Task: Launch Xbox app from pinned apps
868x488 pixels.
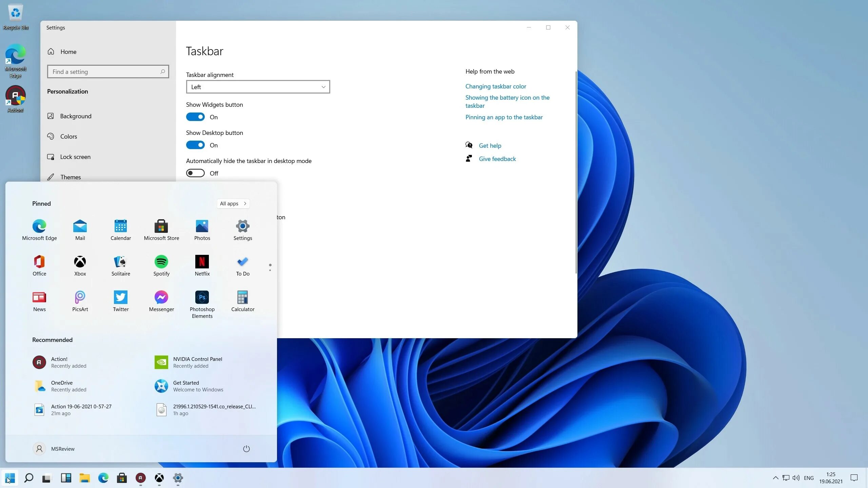Action: pos(80,265)
